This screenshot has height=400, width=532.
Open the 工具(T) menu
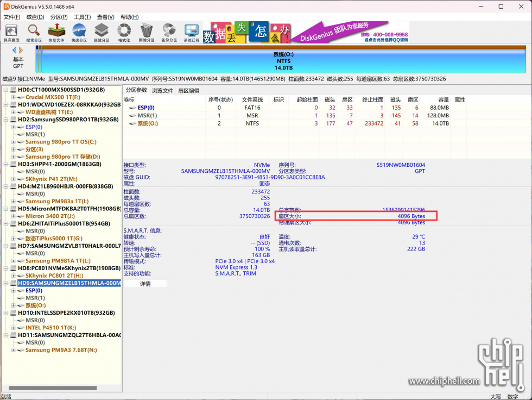83,17
